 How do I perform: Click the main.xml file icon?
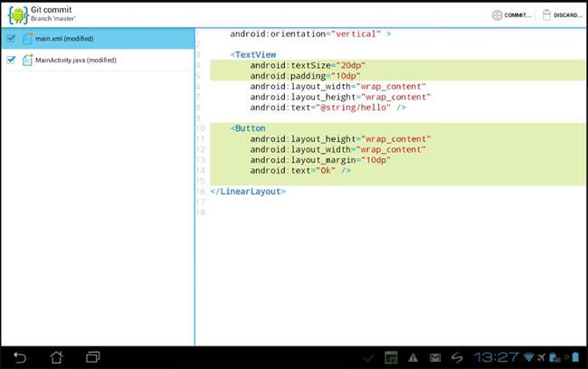[x=27, y=38]
